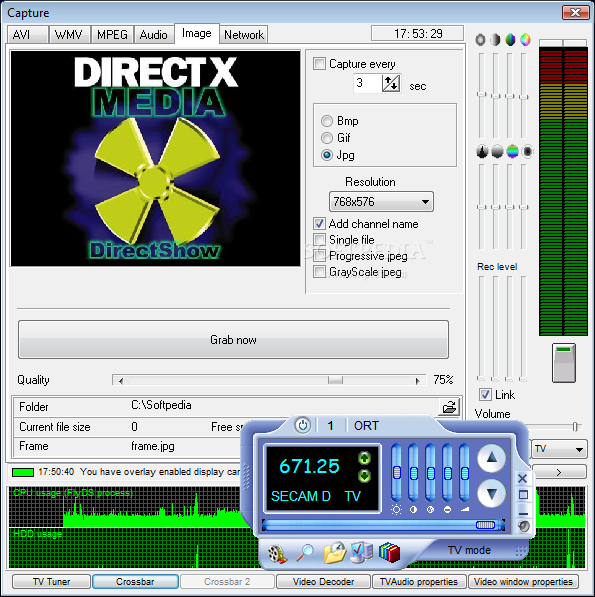
Task: Click the power button on the TV remote panel
Action: click(x=303, y=425)
